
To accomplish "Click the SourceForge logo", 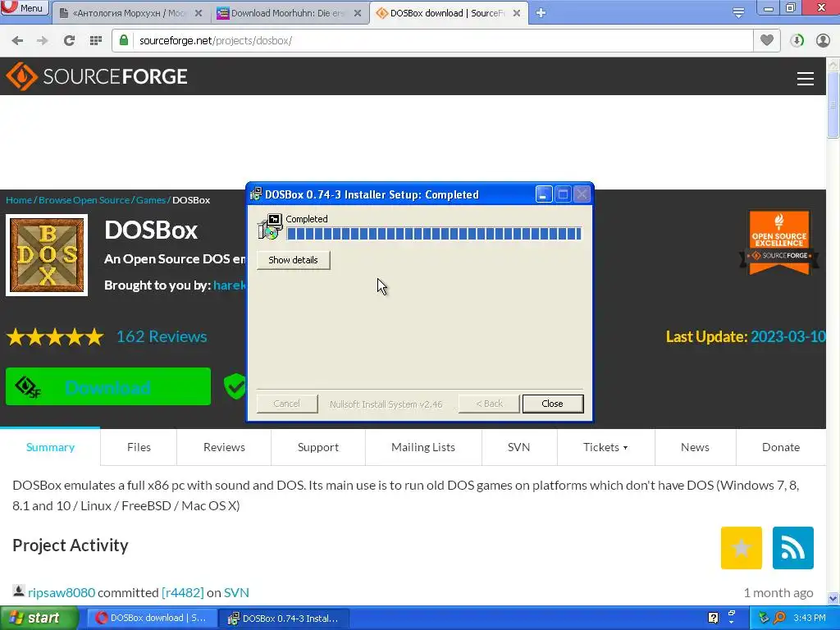I will 97,76.
